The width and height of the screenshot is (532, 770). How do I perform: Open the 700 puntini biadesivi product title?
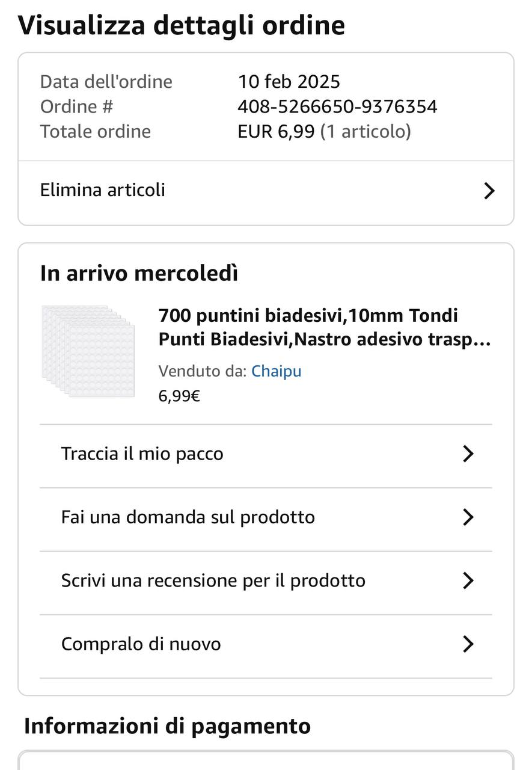325,327
